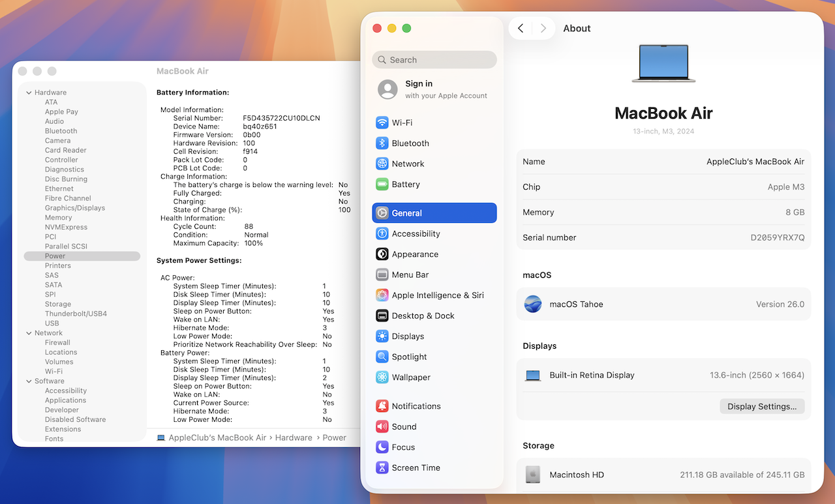The image size is (835, 504).
Task: Click the Macintosh HD drive icon
Action: [533, 475]
